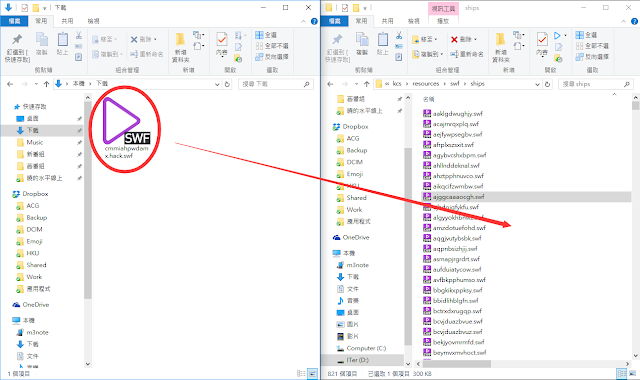Switch to details view icon in ships status bar
Image resolution: width=640 pixels, height=380 pixels.
[x=622, y=373]
